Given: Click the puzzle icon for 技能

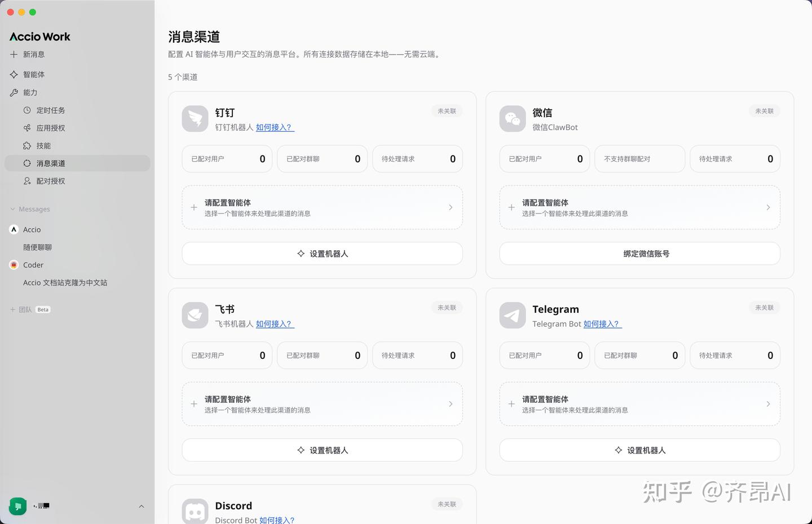Looking at the screenshot, I should 27,145.
